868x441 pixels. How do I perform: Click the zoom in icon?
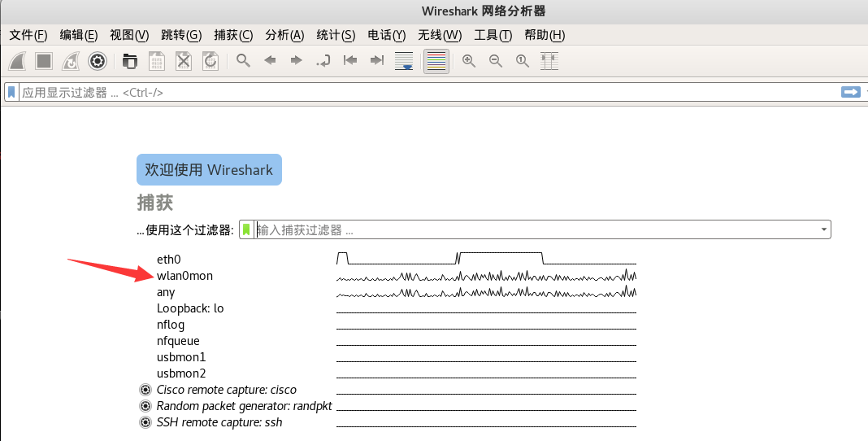(469, 61)
